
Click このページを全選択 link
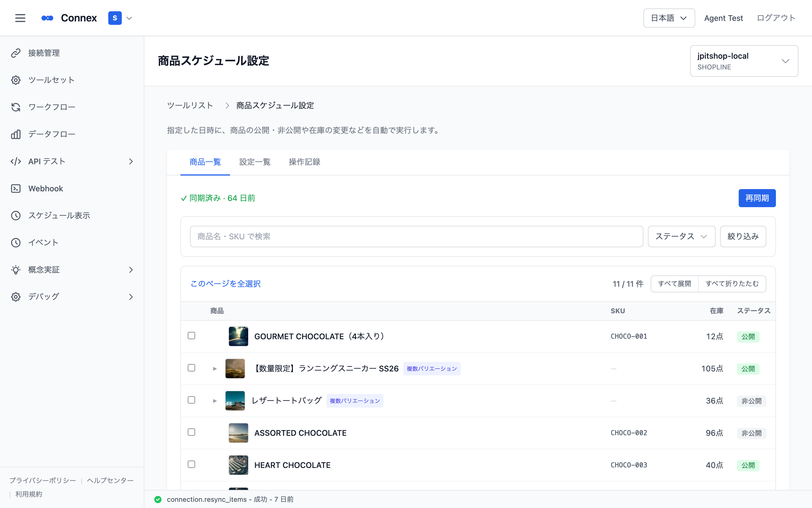click(x=226, y=284)
